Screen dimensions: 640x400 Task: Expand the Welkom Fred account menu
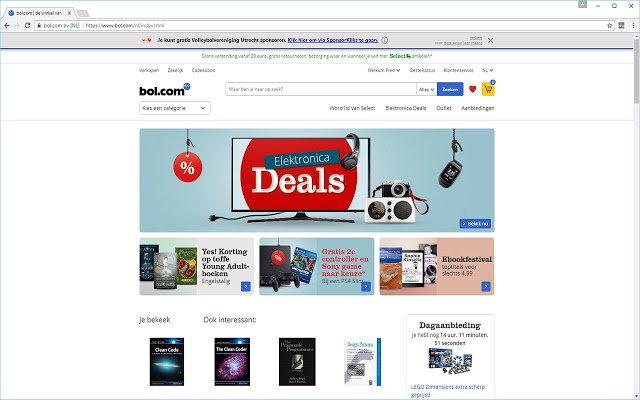tap(384, 70)
